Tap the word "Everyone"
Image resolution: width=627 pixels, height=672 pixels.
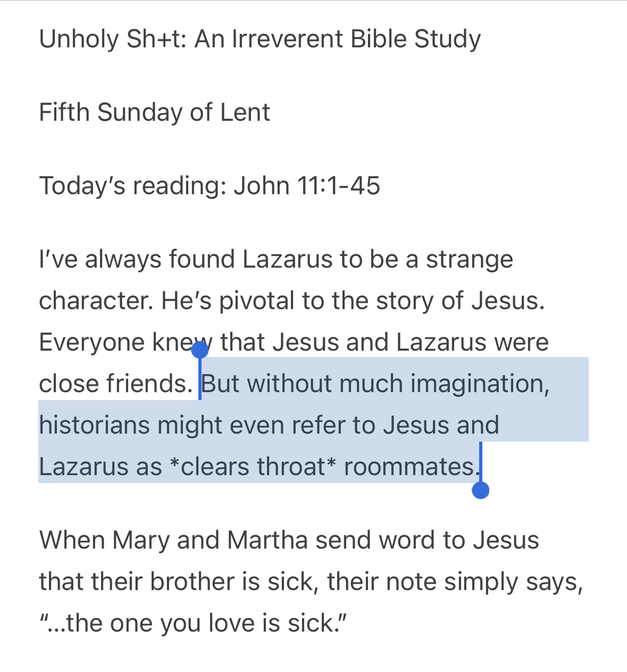(x=91, y=342)
